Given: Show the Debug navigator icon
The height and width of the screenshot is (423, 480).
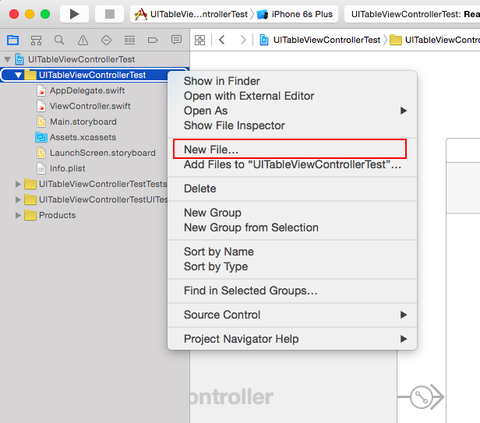Looking at the screenshot, I should click(x=130, y=40).
